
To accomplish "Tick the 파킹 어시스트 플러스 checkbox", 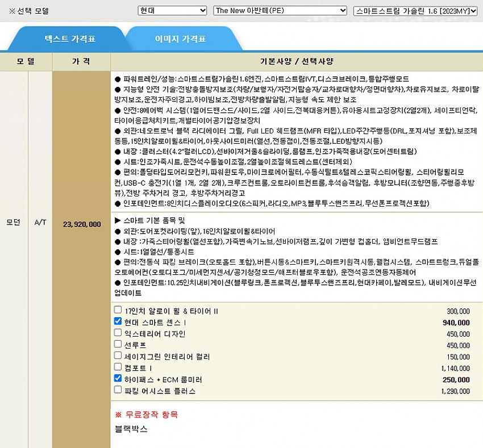I will tap(118, 390).
